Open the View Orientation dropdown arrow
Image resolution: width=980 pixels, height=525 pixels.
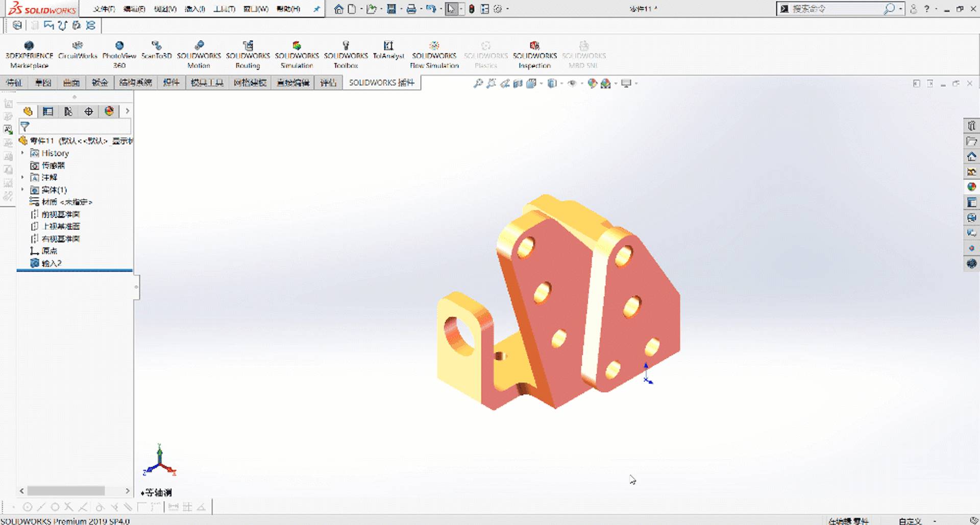click(x=541, y=83)
